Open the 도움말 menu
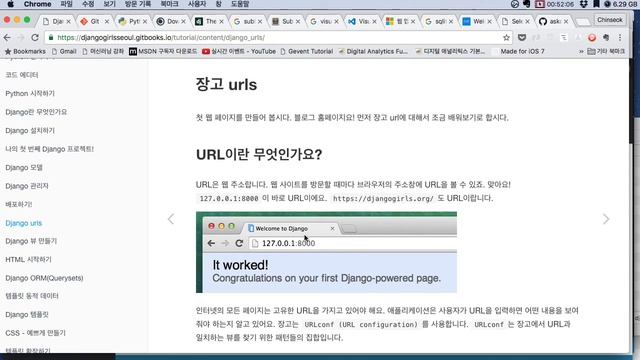This screenshot has height=360, width=640. pyautogui.click(x=240, y=4)
